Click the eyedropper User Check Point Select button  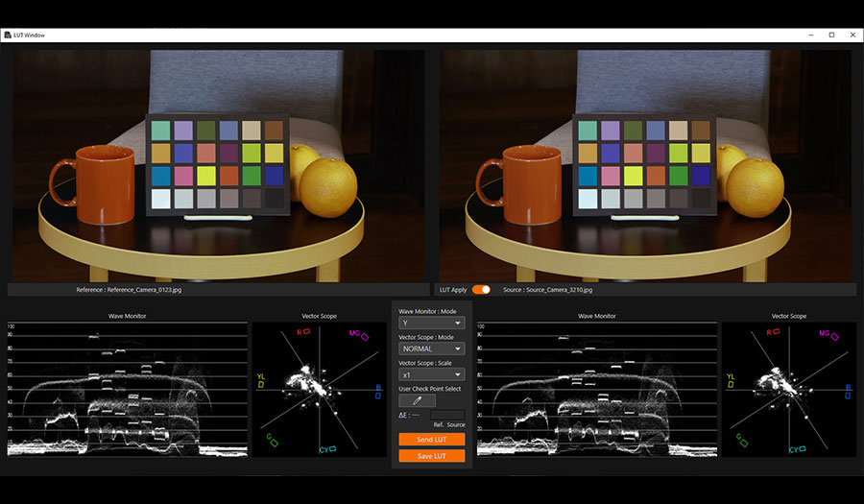pyautogui.click(x=417, y=400)
